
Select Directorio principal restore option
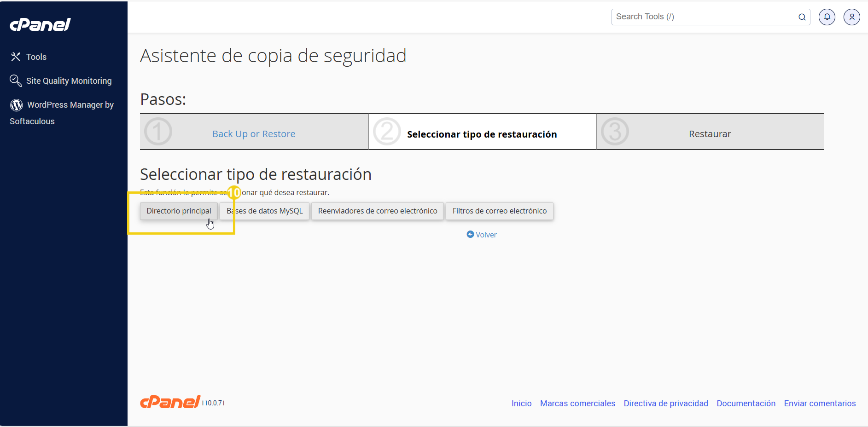pyautogui.click(x=179, y=211)
